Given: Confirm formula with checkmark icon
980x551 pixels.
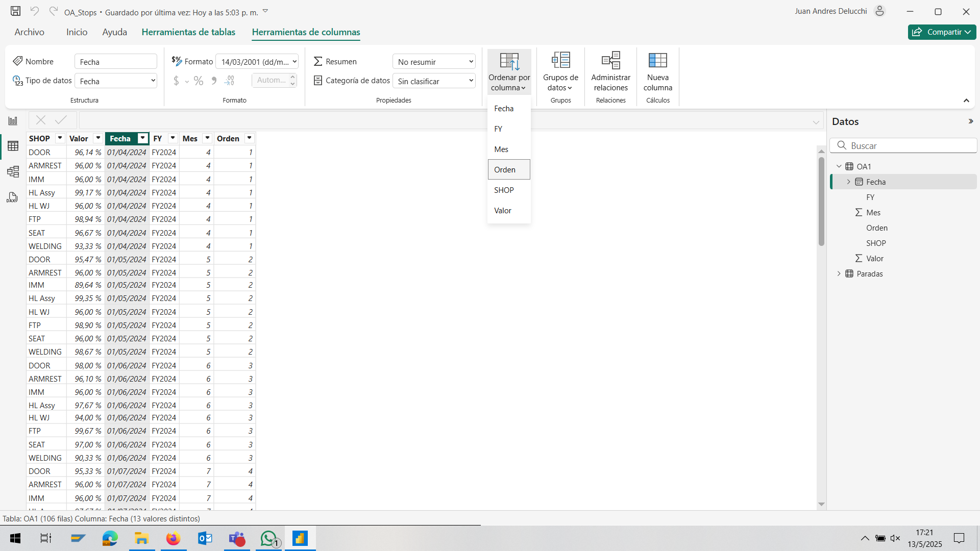Looking at the screenshot, I should (x=61, y=120).
